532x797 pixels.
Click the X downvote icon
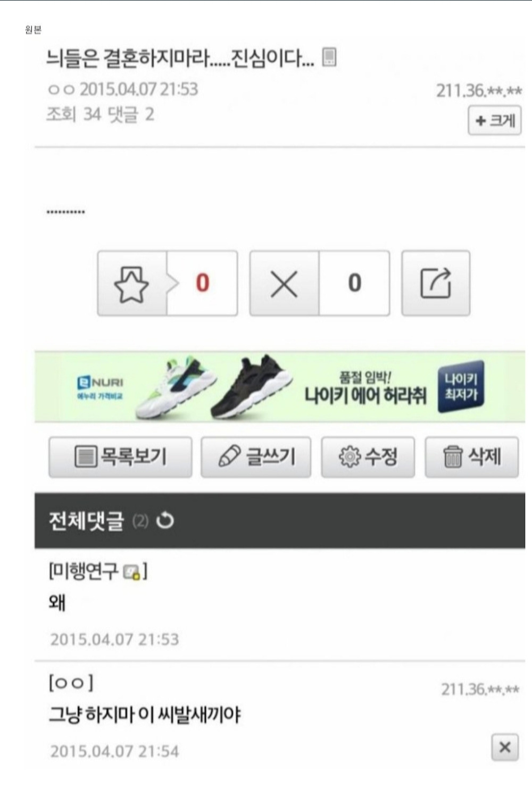click(x=284, y=284)
